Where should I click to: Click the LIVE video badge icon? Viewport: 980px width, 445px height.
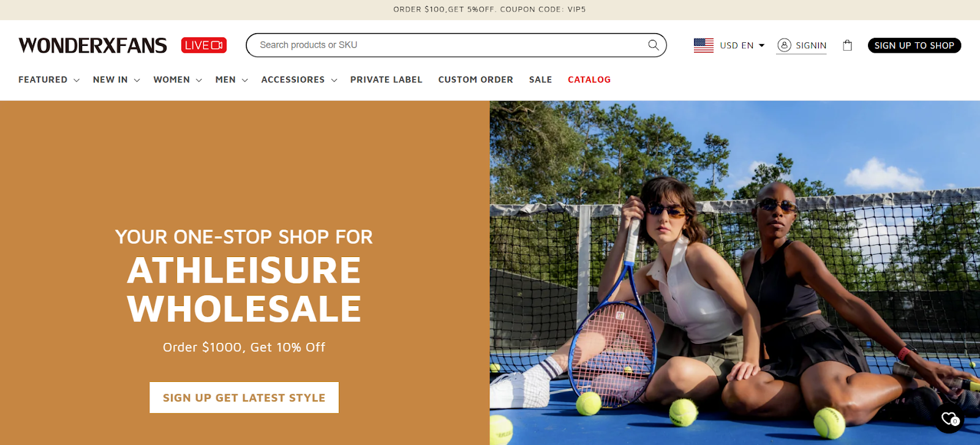(204, 45)
